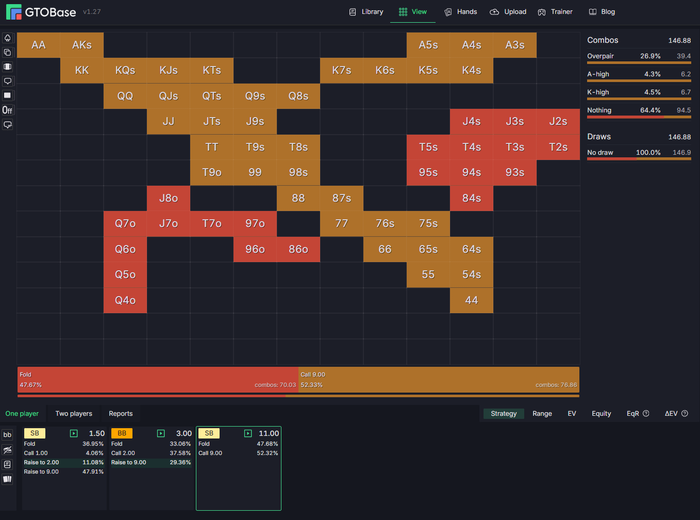This screenshot has height=520, width=700.
Task: Click the copy icon in left toolbar
Action: point(8,52)
